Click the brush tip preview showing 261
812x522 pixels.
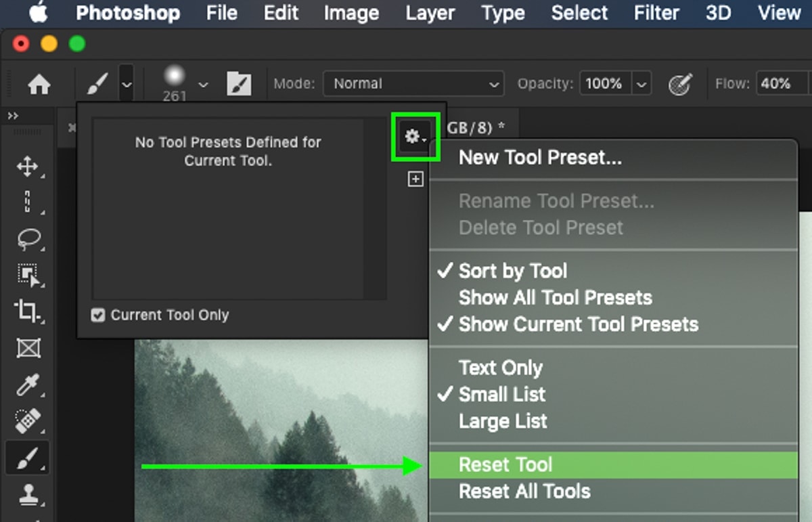(175, 84)
